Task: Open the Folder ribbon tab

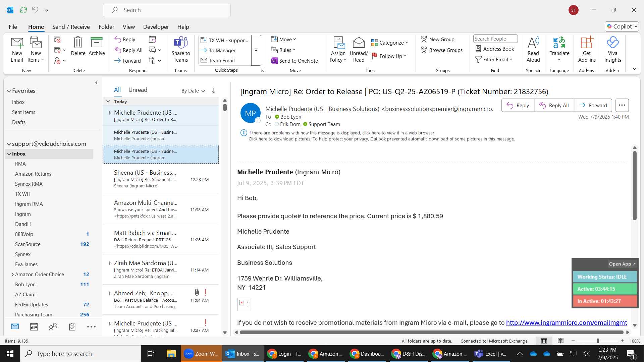Action: [x=106, y=26]
